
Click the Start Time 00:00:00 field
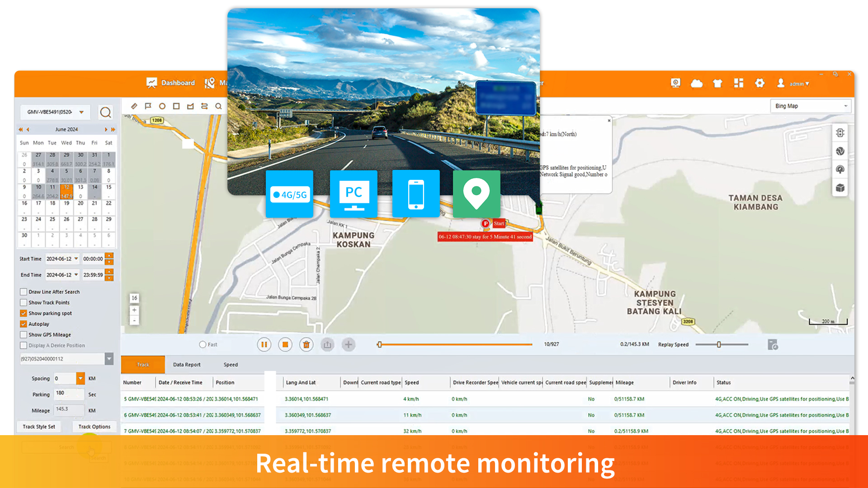coord(93,259)
